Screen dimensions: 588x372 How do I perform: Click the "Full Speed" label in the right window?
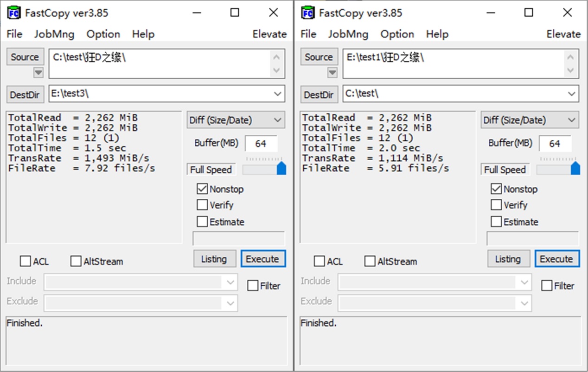[505, 170]
